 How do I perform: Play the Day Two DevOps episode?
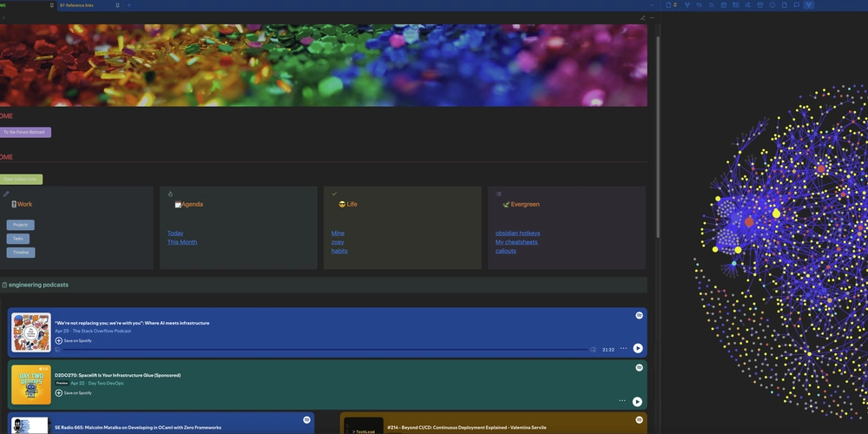pyautogui.click(x=637, y=401)
